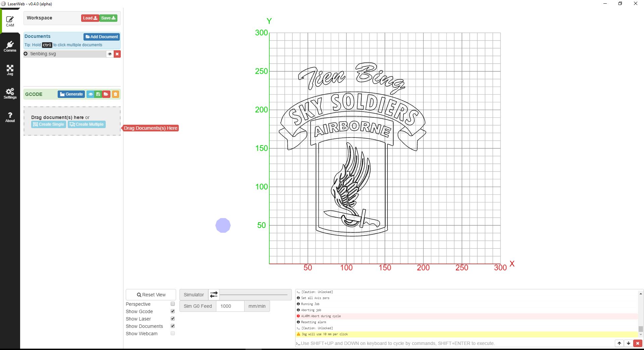
Task: Click Create Multiple operations button
Action: coord(87,124)
